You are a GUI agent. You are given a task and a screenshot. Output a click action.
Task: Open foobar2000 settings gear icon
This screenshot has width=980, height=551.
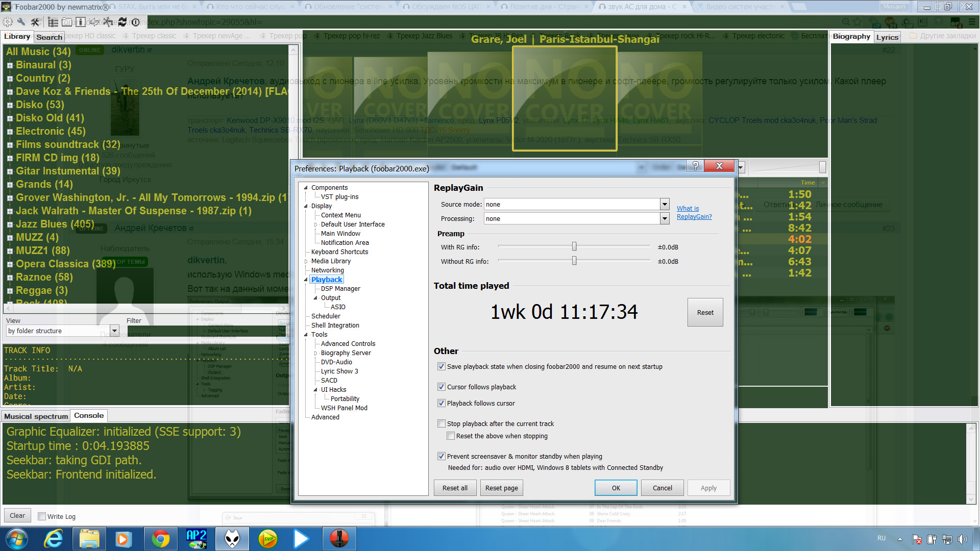(8, 22)
